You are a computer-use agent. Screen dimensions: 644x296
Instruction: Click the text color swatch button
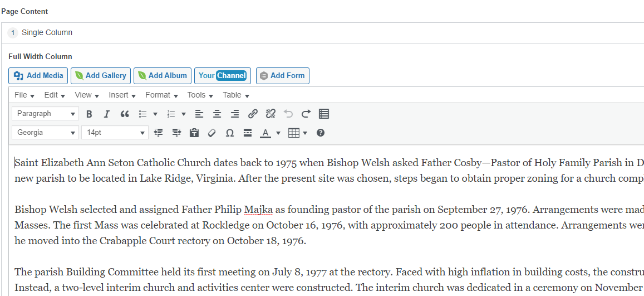pos(266,133)
